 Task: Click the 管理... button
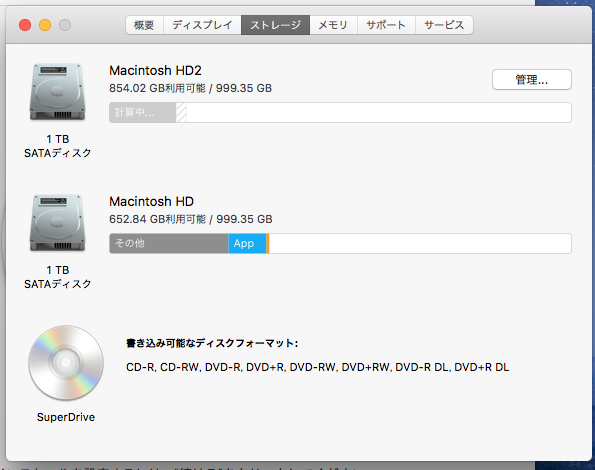click(532, 80)
